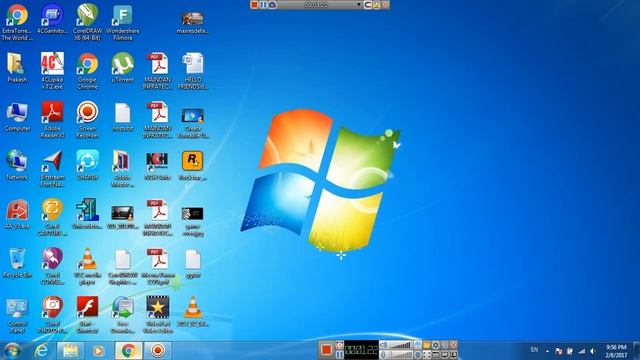Open Windows Explorer from the taskbar
The image size is (640, 360).
click(x=70, y=351)
